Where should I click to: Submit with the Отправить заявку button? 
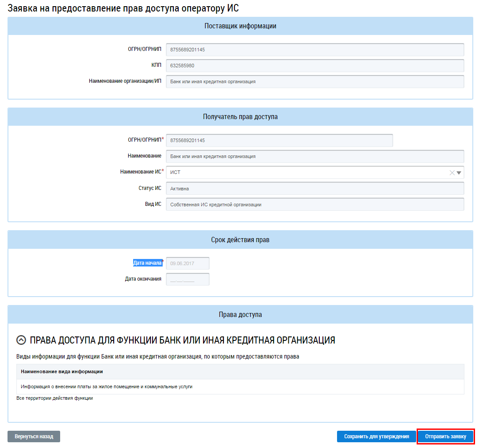(445, 436)
